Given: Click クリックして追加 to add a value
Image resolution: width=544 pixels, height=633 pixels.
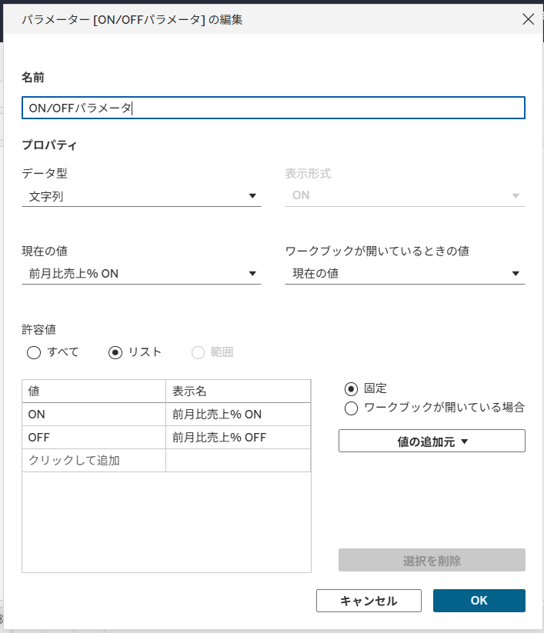Looking at the screenshot, I should point(94,460).
